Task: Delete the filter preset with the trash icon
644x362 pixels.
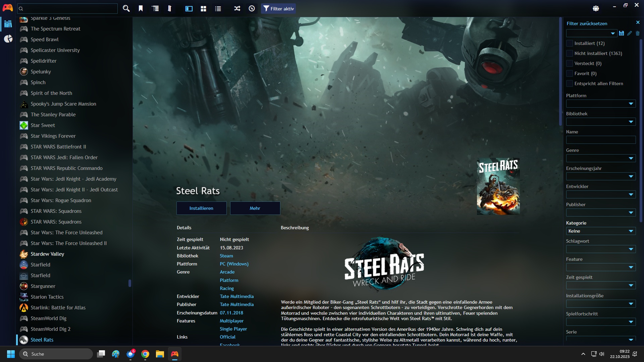Action: click(x=638, y=33)
